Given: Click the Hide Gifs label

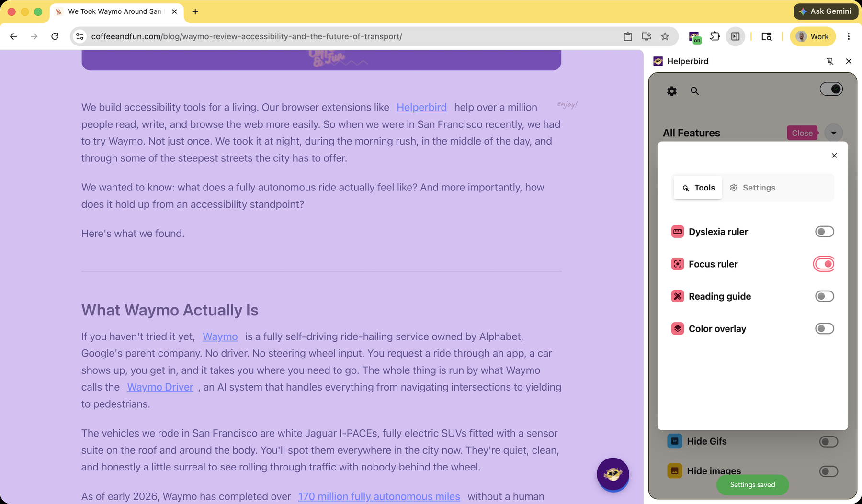Looking at the screenshot, I should [x=707, y=441].
